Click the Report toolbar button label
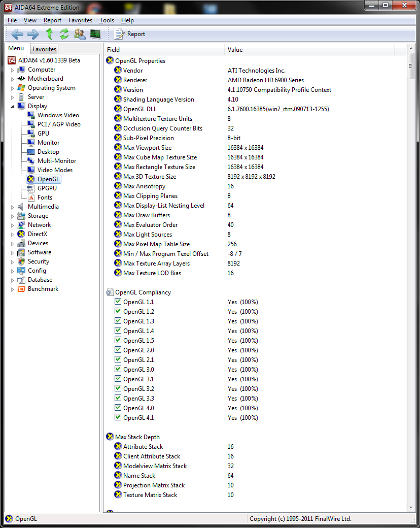Viewport: 420px width, 528px height. click(136, 34)
